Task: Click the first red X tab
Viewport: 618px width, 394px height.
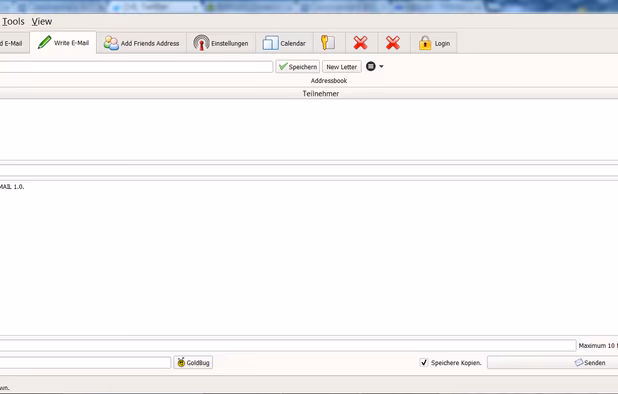Action: pyautogui.click(x=361, y=43)
